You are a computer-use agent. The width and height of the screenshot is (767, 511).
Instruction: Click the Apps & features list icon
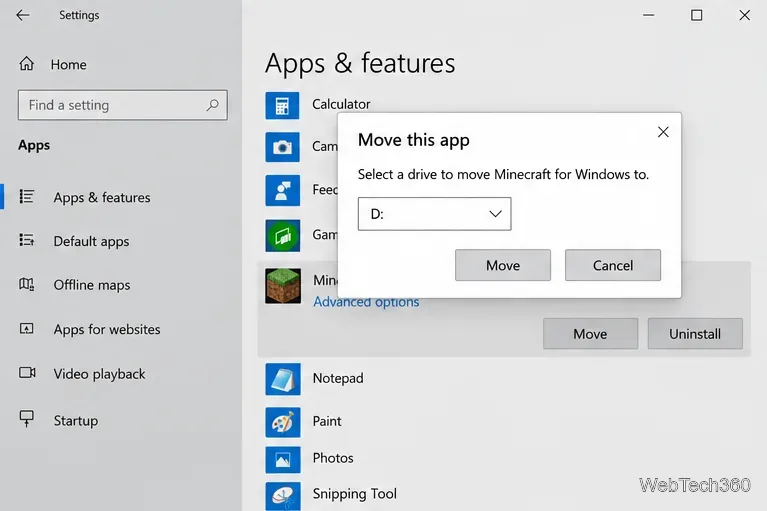coord(26,197)
